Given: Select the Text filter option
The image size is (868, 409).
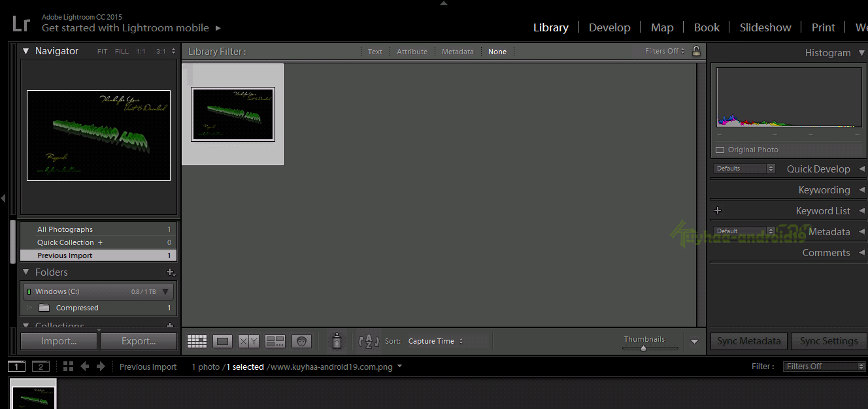Looking at the screenshot, I should click(375, 52).
